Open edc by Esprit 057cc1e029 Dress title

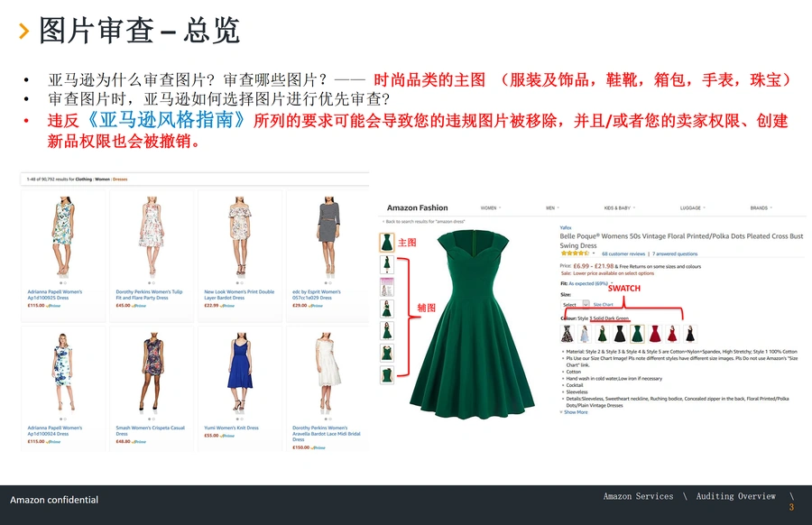(317, 295)
